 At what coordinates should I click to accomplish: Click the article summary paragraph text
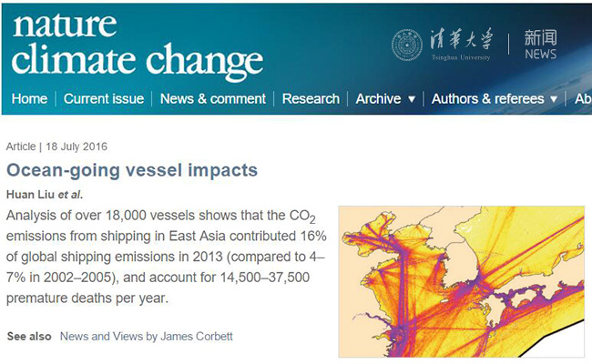[166, 256]
